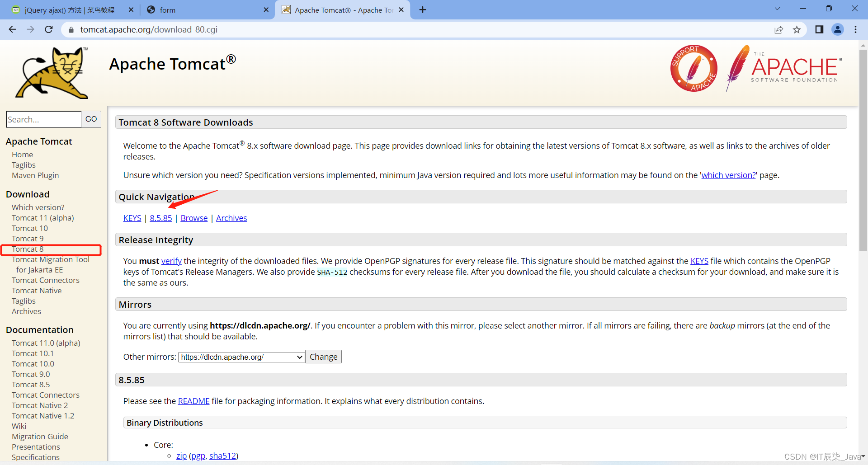This screenshot has height=465, width=868.
Task: Click the browser forward arrow
Action: click(x=31, y=29)
